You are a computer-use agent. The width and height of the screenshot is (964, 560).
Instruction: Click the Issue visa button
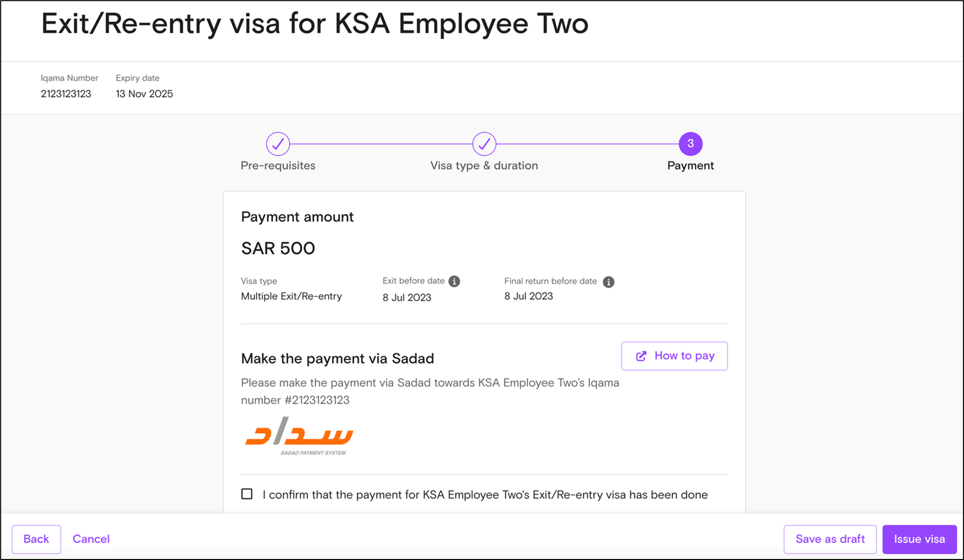click(919, 539)
